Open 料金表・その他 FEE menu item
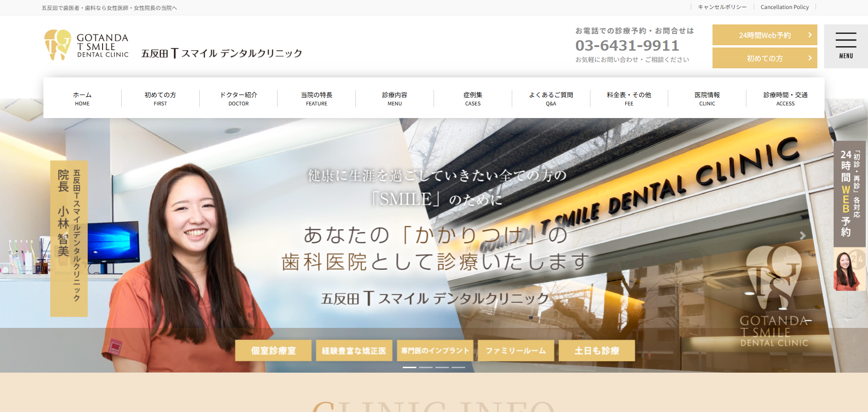The image size is (868, 412). point(629,99)
